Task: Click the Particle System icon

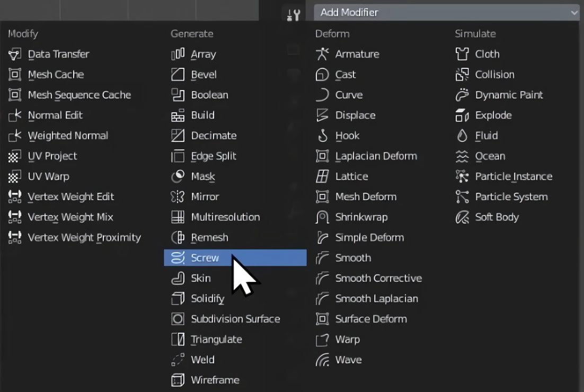Action: [462, 197]
